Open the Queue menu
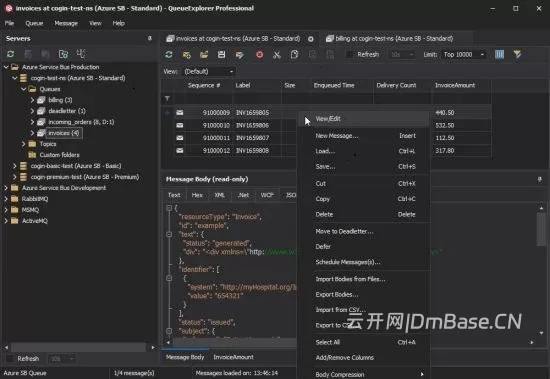The image size is (550, 379). click(34, 23)
